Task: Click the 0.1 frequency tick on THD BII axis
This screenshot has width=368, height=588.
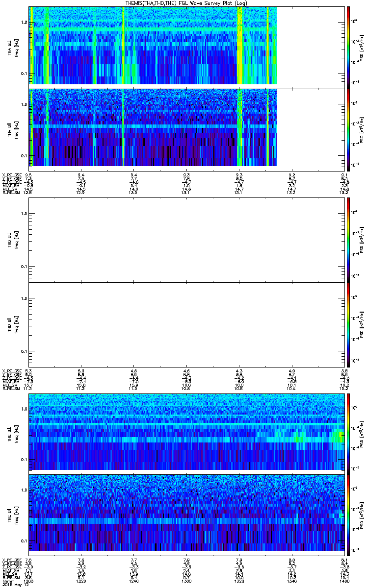Action: pyautogui.click(x=24, y=352)
